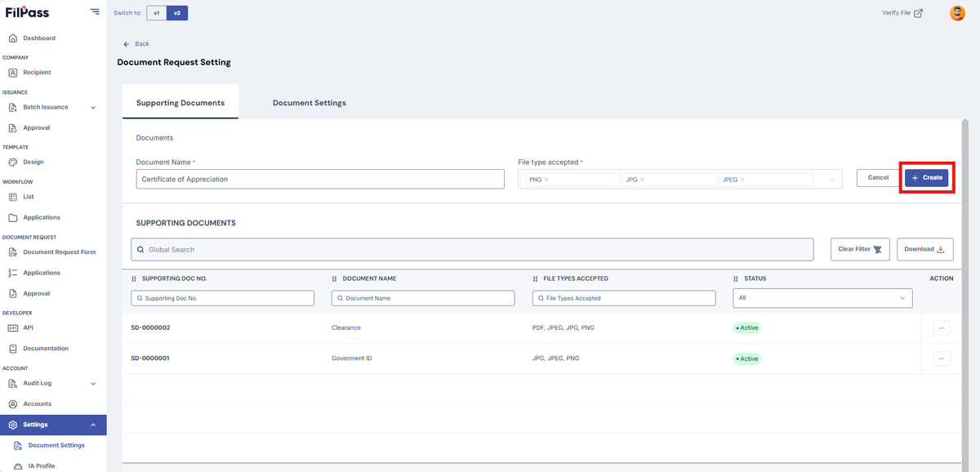Click the "PDF, JPEG, JPG, PNG" cell
Viewport: 980px width, 472px height.
[x=563, y=328]
